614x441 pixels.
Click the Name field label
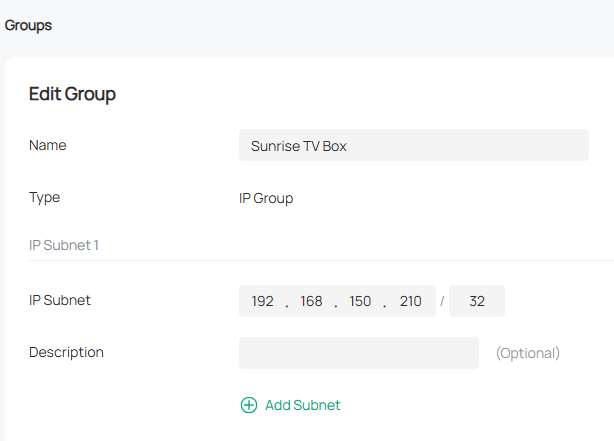coord(48,145)
